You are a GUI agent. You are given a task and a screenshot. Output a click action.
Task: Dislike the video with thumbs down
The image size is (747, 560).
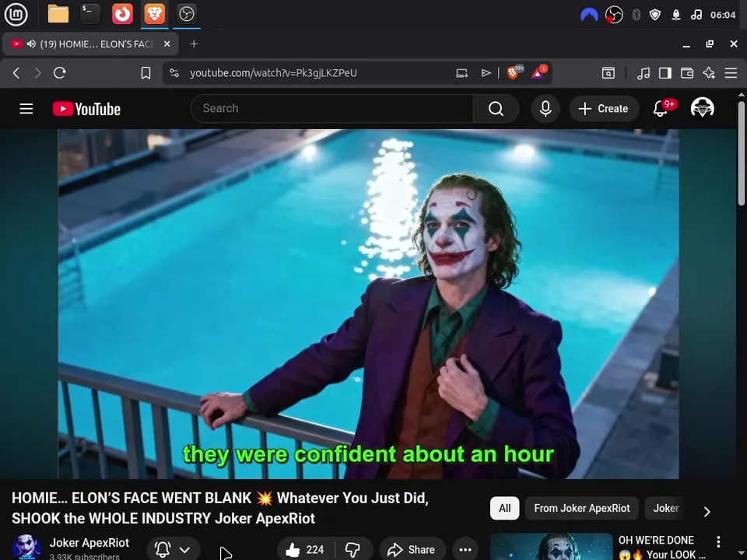(x=353, y=550)
